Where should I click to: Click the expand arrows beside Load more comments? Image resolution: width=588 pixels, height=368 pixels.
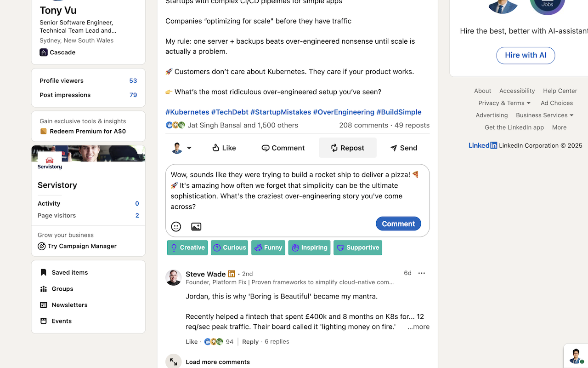tap(174, 362)
